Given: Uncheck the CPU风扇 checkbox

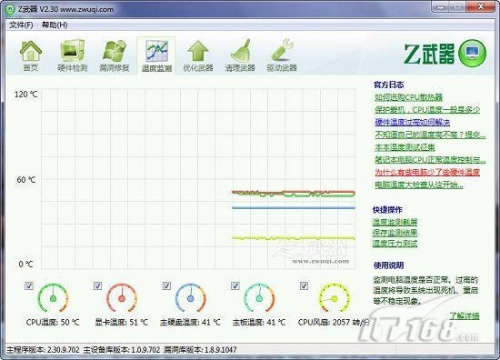Looking at the screenshot, I should coord(304,286).
